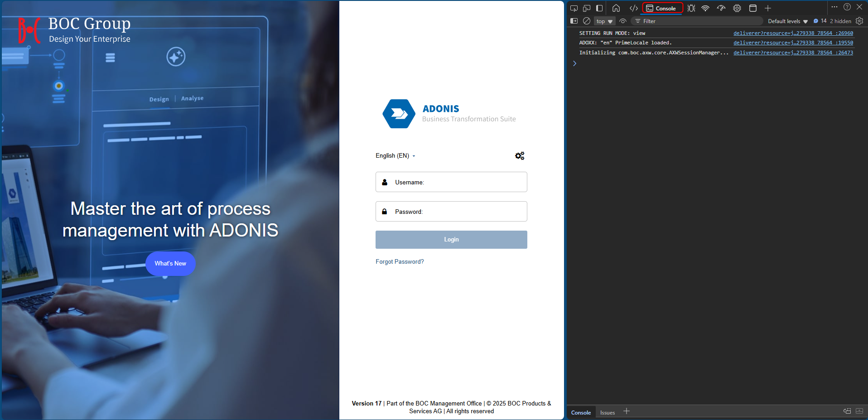Screen dimensions: 868x420
Task: Create a live expression with the eye icon
Action: (623, 21)
